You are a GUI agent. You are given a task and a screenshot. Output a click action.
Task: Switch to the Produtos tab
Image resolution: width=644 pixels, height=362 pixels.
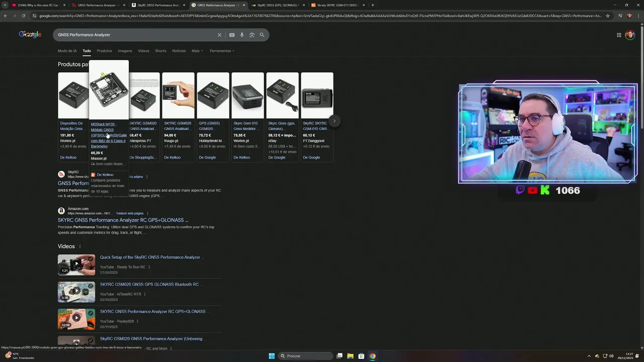104,51
